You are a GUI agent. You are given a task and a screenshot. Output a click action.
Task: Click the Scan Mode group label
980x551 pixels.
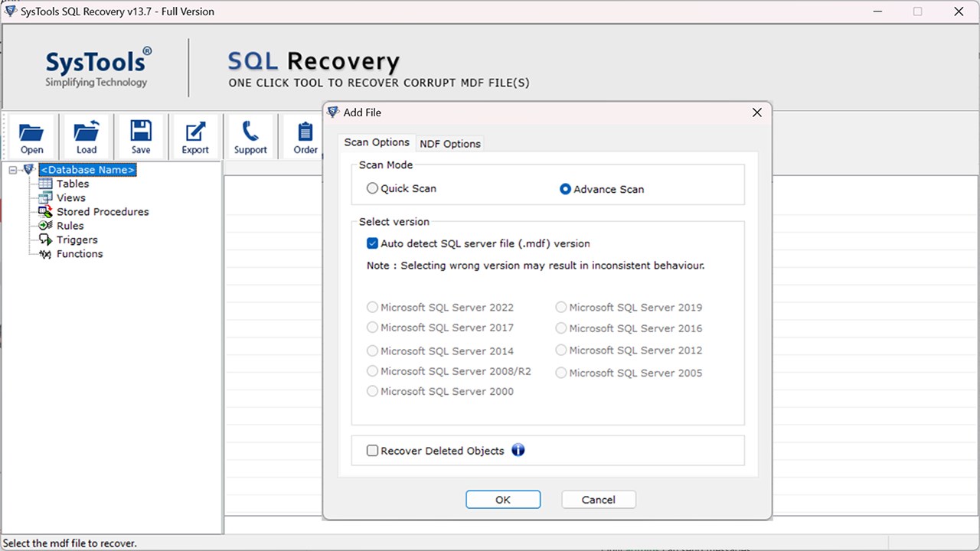point(386,165)
